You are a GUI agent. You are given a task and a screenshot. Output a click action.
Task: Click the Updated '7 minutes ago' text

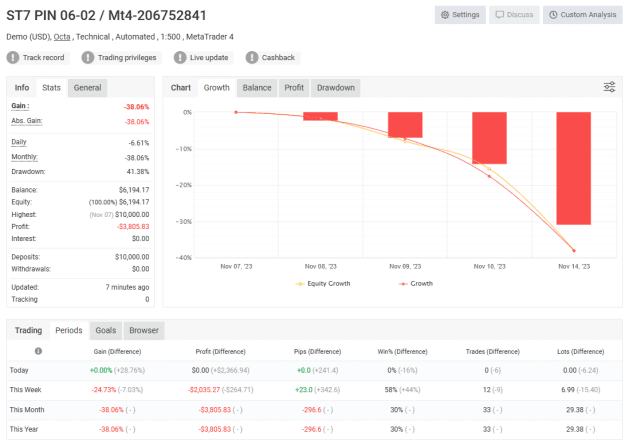click(x=127, y=287)
